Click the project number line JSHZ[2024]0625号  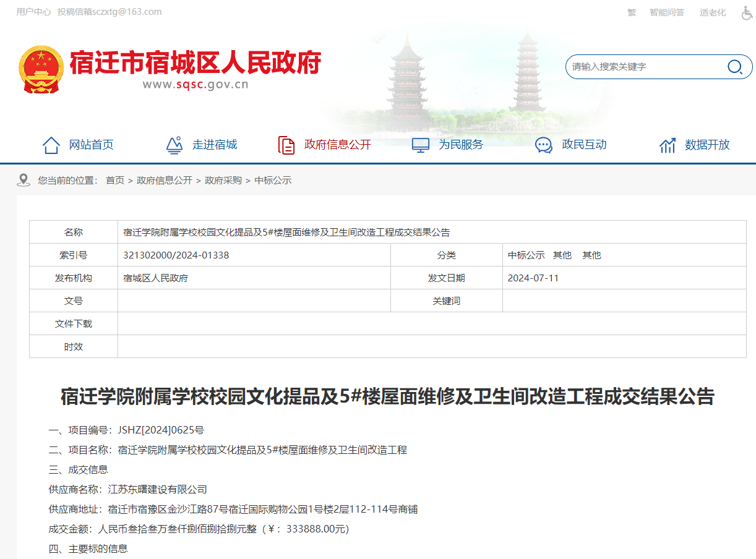click(x=126, y=430)
